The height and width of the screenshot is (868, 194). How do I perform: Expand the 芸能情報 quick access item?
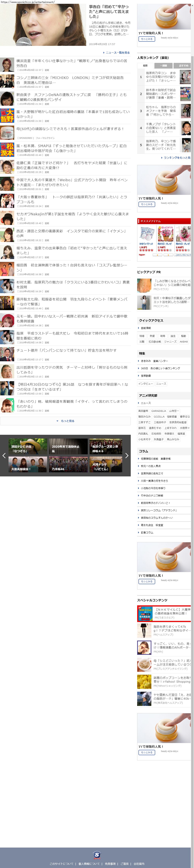pos(146,328)
